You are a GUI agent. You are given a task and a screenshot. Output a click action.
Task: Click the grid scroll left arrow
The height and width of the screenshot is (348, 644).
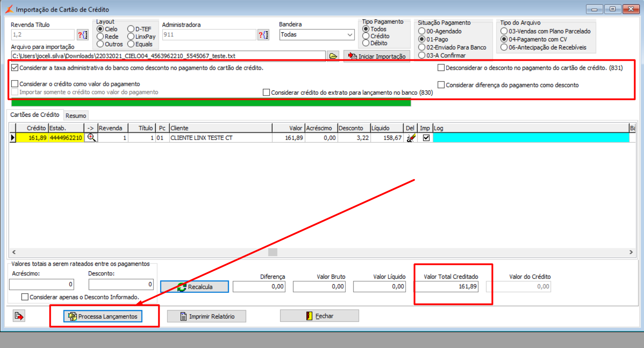point(13,252)
